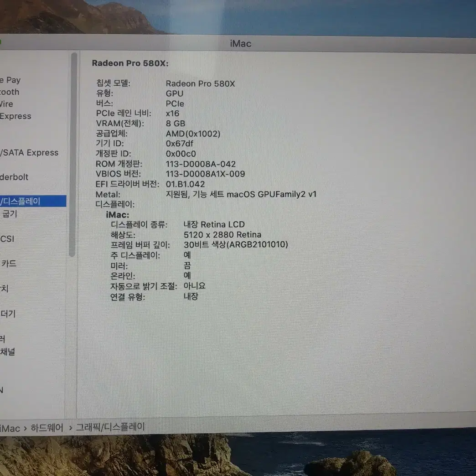Image resolution: width=476 pixels, height=476 pixels.
Task: Click the 유형 value 'GPU'
Action: click(x=175, y=93)
